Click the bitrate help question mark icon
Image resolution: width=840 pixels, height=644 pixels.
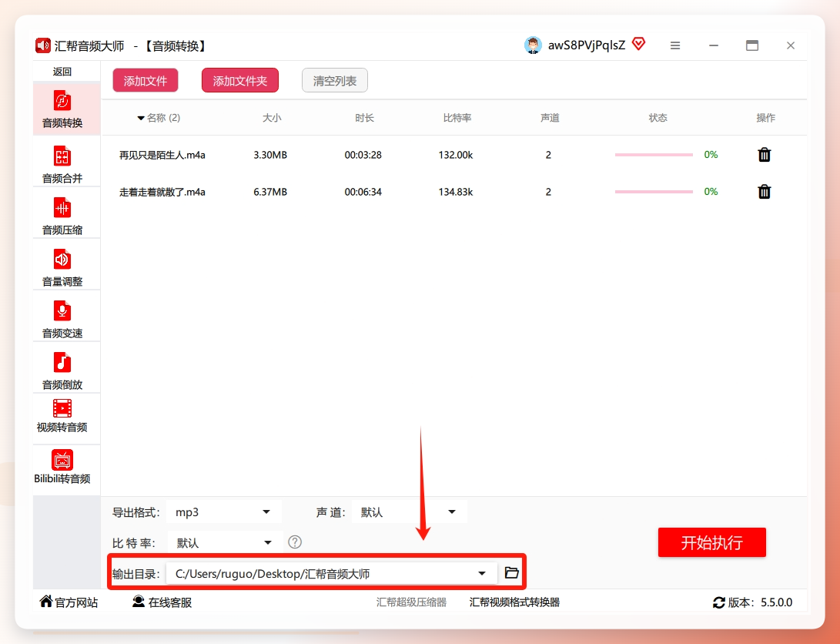click(x=295, y=542)
